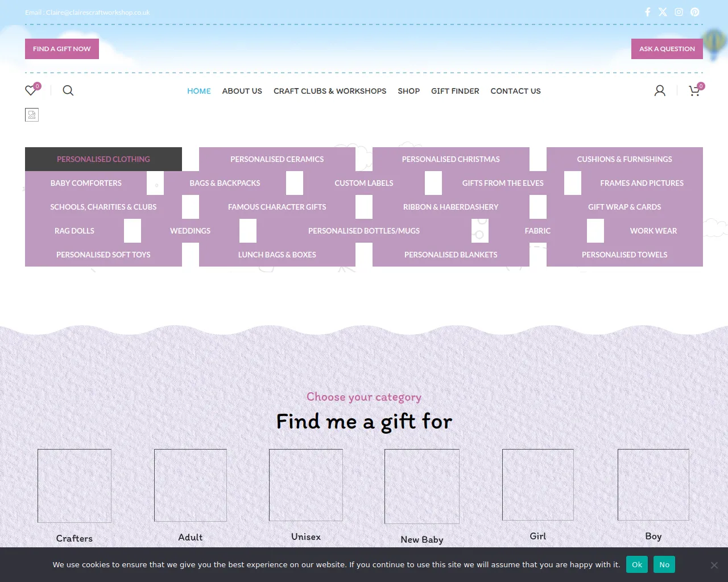Open the Unisex category label
The width and height of the screenshot is (728, 582).
coord(306,537)
